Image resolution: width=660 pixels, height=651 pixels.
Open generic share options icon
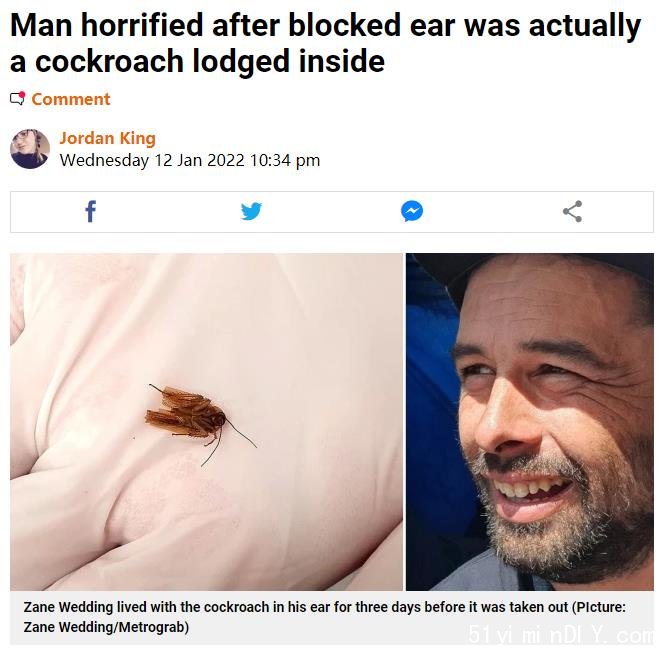(572, 211)
